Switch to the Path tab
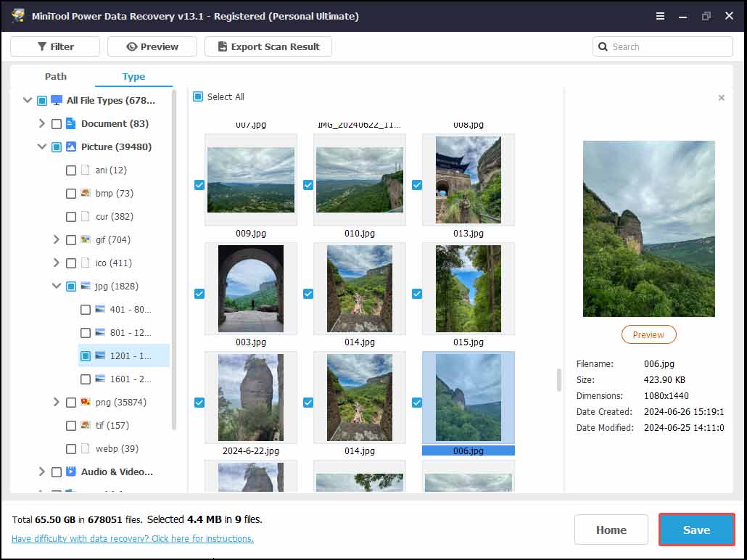This screenshot has height=560, width=747. (56, 76)
